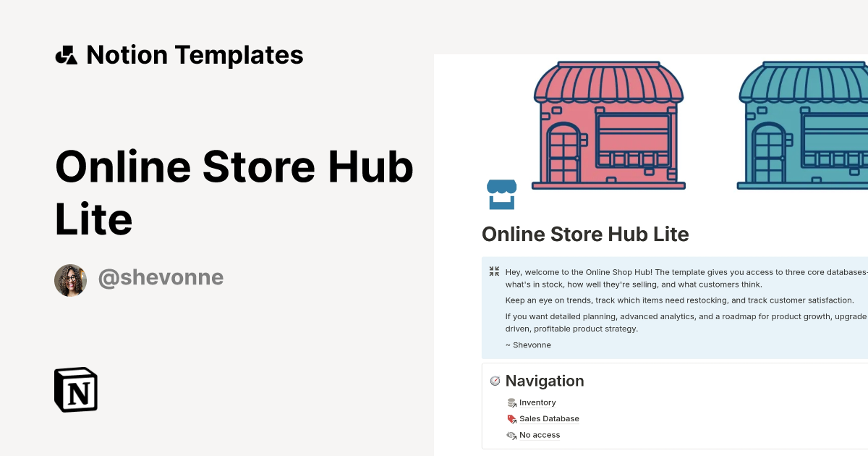Viewport: 868px width, 456px height.
Task: Click the blue storefront page icon
Action: pyautogui.click(x=502, y=193)
